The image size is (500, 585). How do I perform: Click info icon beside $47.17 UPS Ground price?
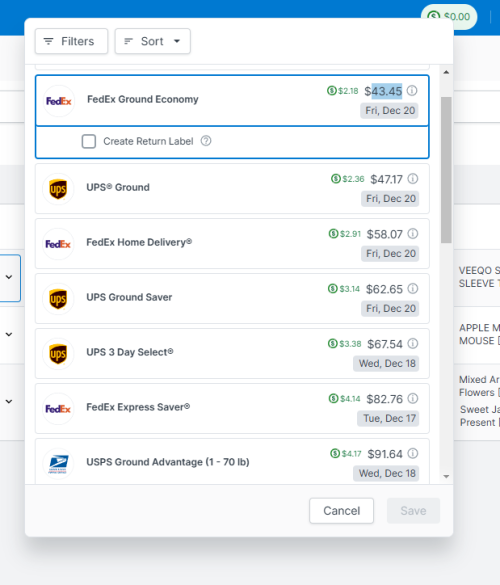tap(413, 179)
